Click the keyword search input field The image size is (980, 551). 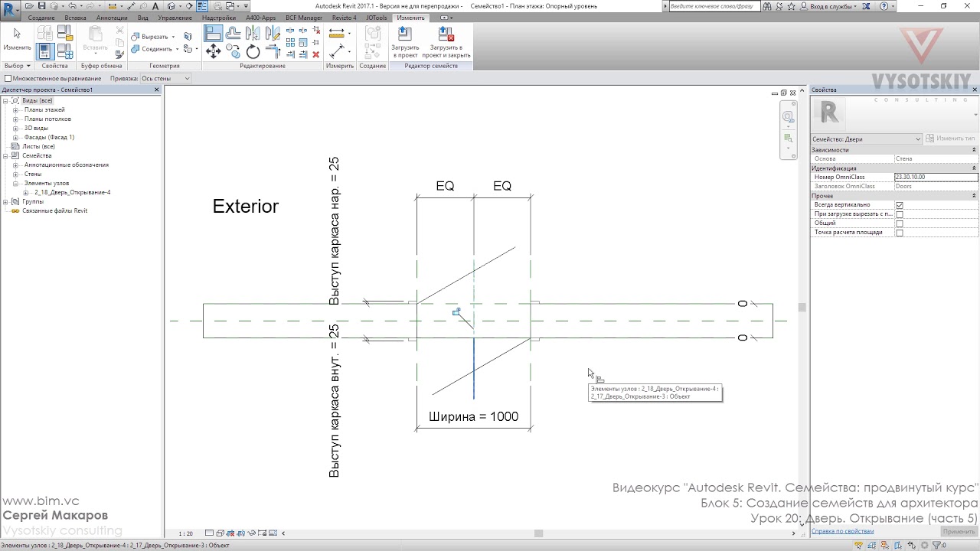pos(717,6)
